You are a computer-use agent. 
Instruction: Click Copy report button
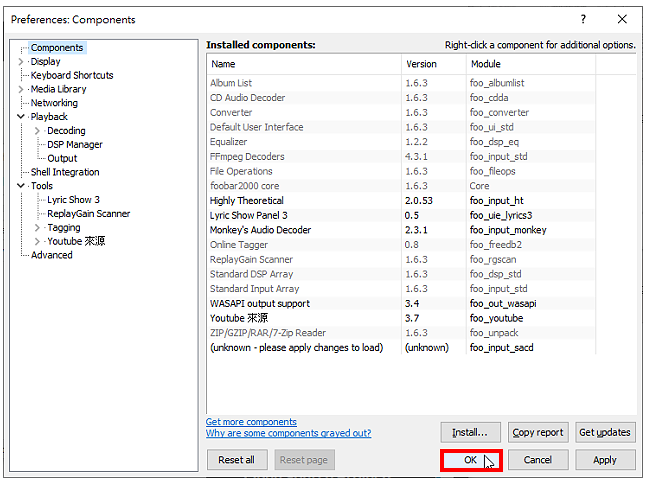coord(538,432)
